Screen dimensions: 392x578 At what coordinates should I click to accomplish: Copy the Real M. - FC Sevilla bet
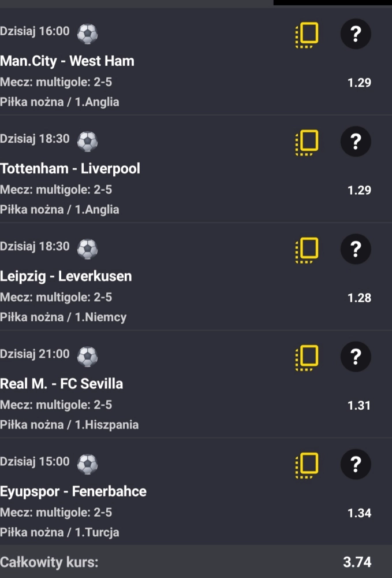(307, 357)
